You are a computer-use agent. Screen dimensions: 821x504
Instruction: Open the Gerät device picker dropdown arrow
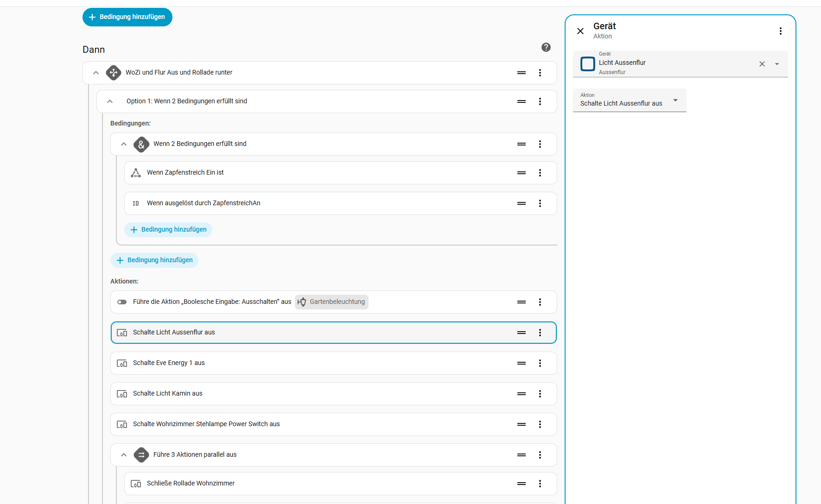777,64
